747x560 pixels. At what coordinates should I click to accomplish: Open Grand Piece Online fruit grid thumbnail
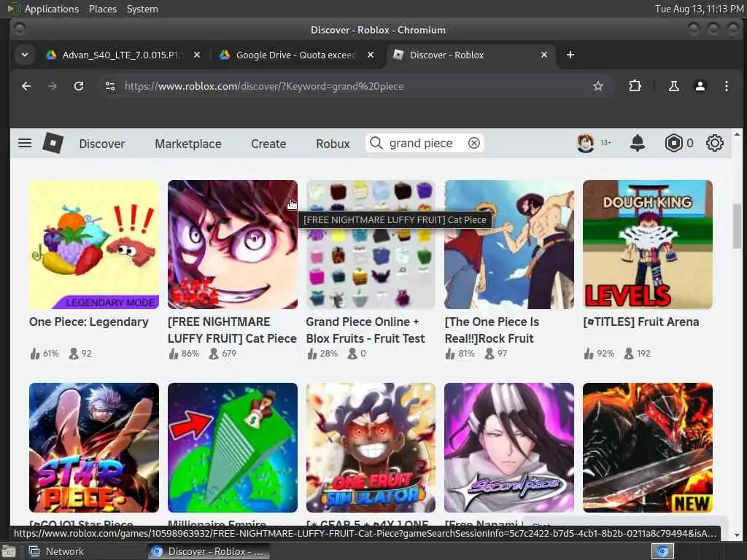(x=371, y=244)
